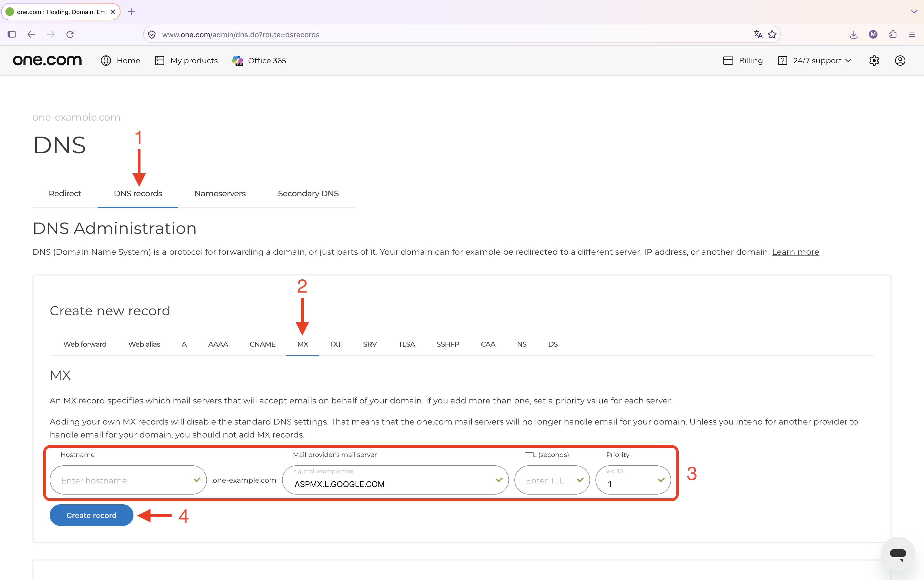Select the MX record type
Image resolution: width=924 pixels, height=580 pixels.
303,344
